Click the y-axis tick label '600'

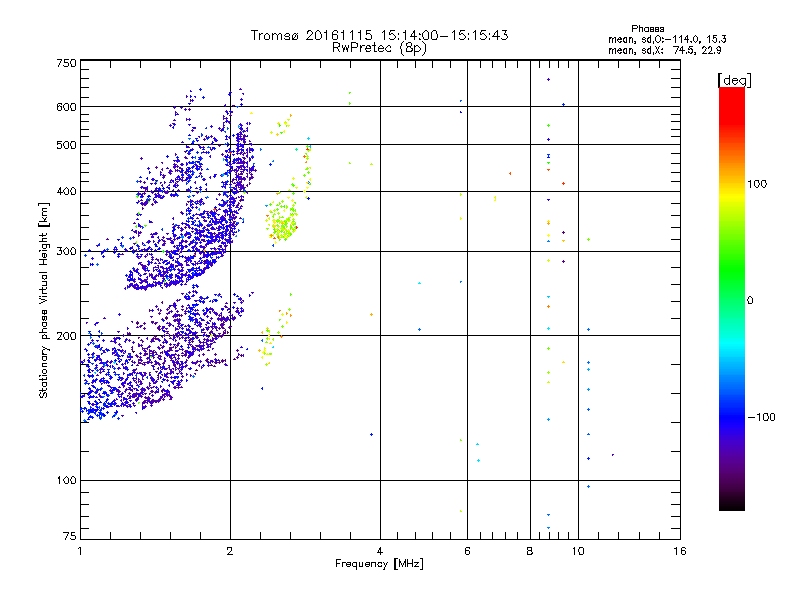click(67, 107)
